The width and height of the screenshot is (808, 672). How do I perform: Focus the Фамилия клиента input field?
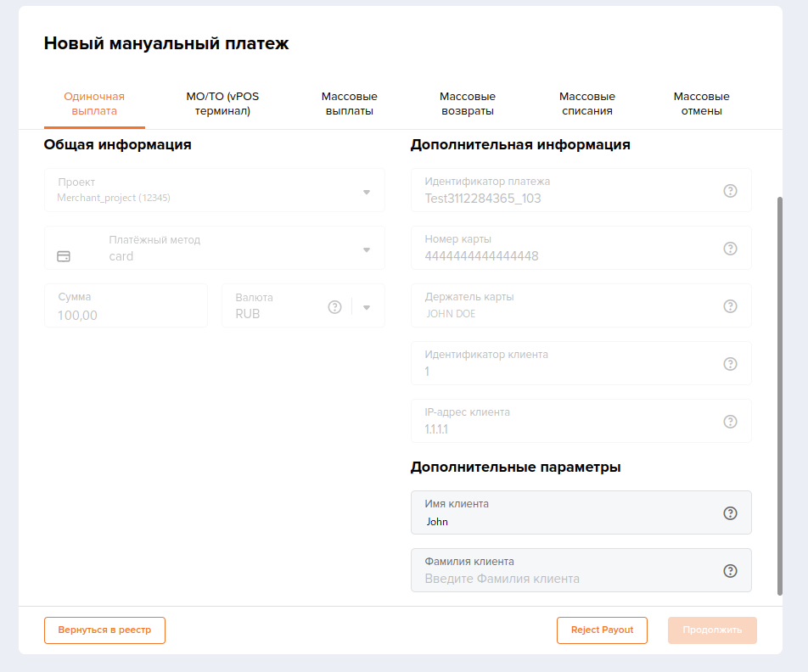click(x=581, y=570)
